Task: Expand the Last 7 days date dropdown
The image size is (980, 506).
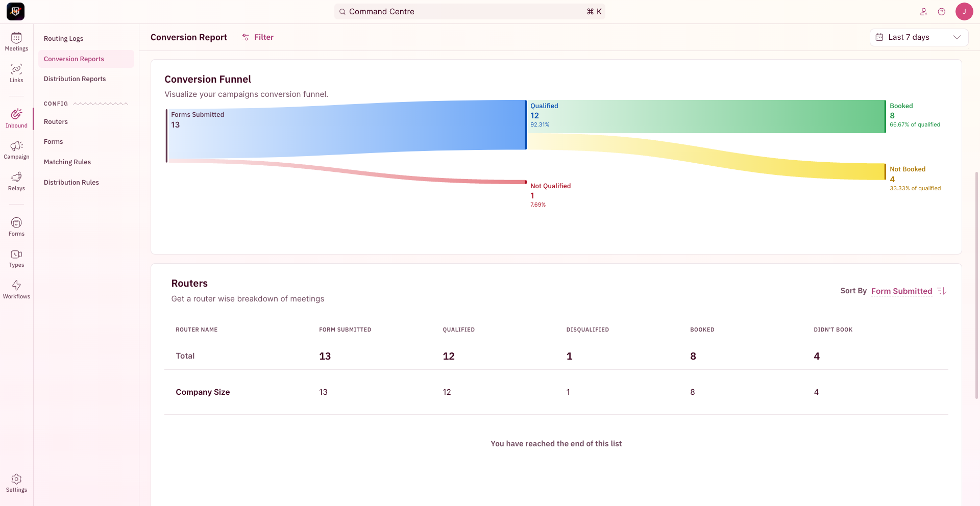Action: point(919,37)
